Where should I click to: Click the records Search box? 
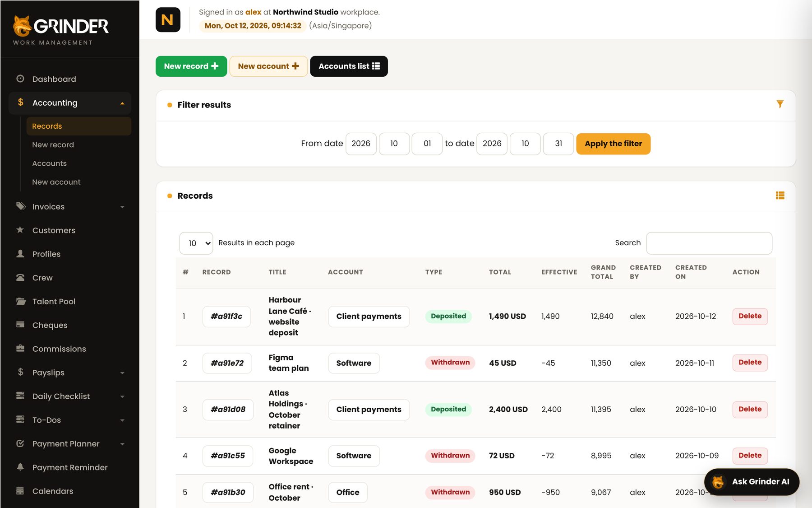click(x=709, y=243)
